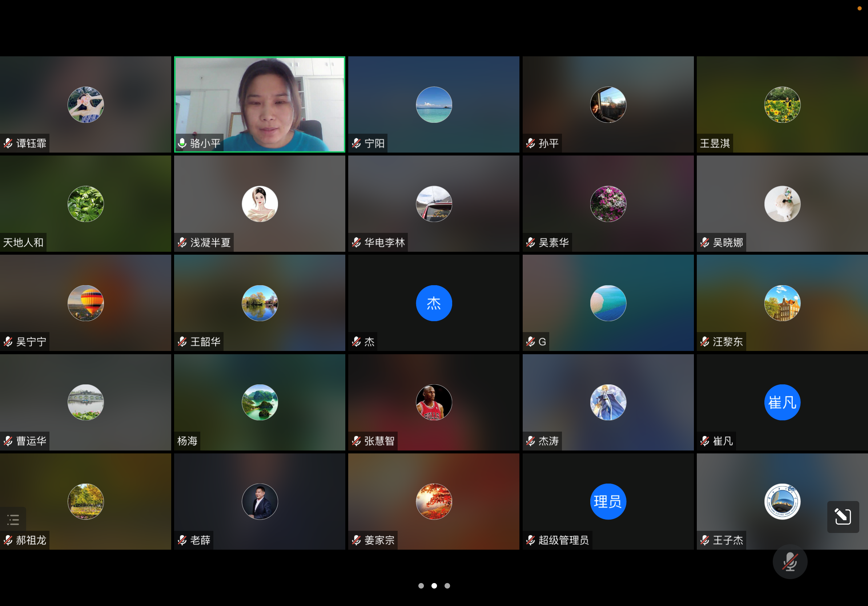Click the blue 崔凡 avatar circle
The width and height of the screenshot is (868, 606).
click(782, 402)
